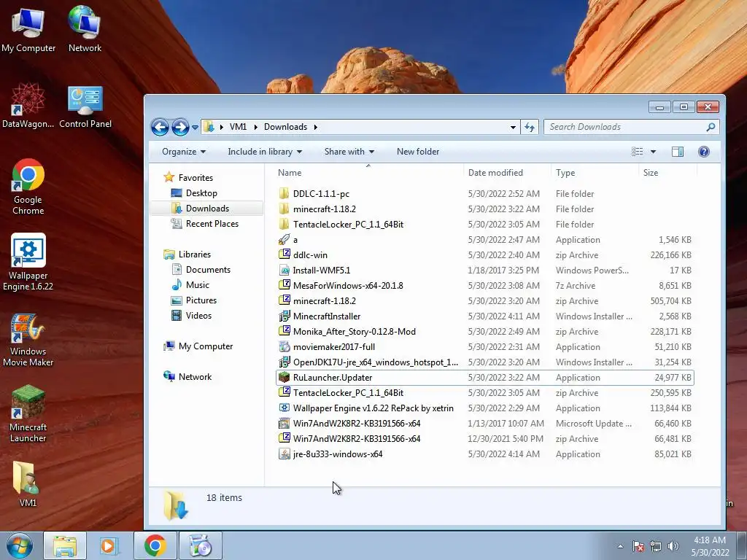Select Libraries in the navigation pane
This screenshot has height=560, width=747.
194,254
